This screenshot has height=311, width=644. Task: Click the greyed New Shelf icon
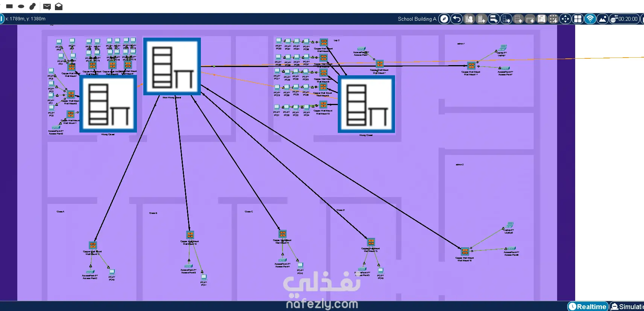tap(518, 19)
